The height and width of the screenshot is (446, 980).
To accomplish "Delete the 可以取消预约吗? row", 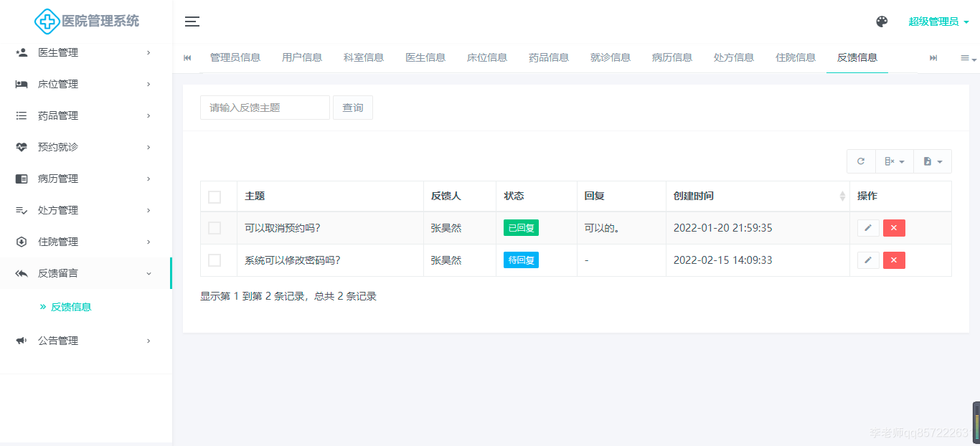I will coord(894,228).
